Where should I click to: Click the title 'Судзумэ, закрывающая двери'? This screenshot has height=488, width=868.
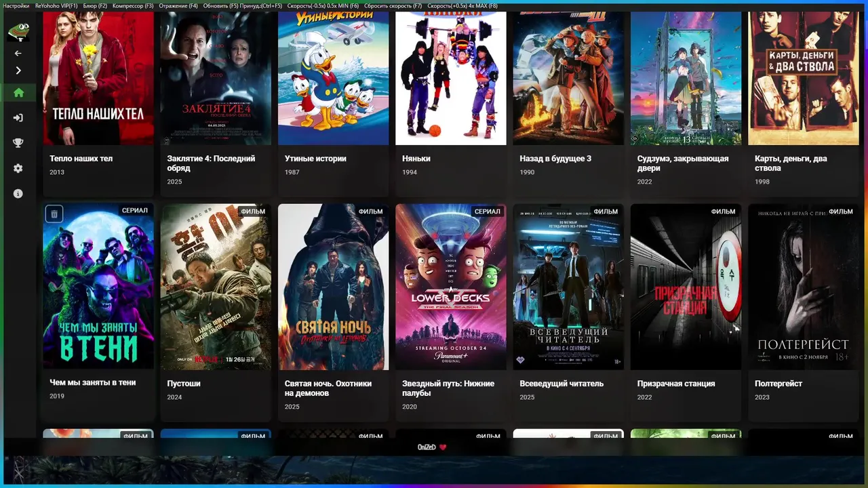(x=683, y=163)
